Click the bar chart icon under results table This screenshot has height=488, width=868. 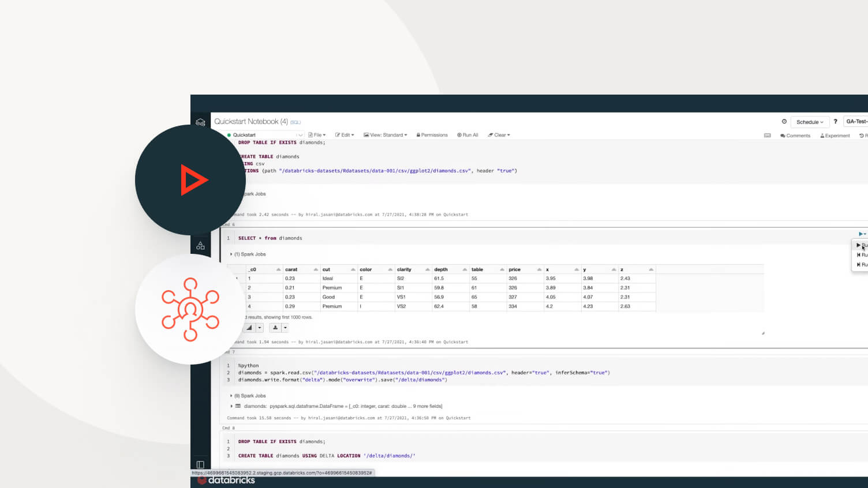[x=249, y=328]
